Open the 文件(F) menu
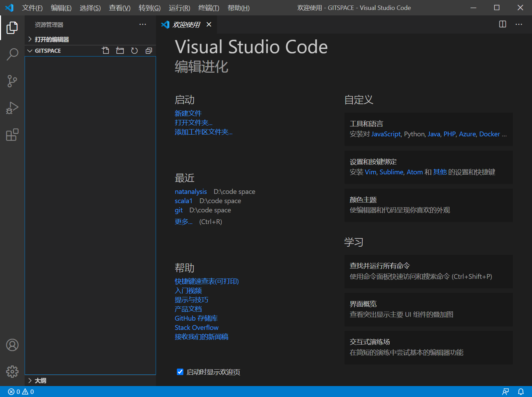Screen dimensions: 532x397 pyautogui.click(x=33, y=8)
